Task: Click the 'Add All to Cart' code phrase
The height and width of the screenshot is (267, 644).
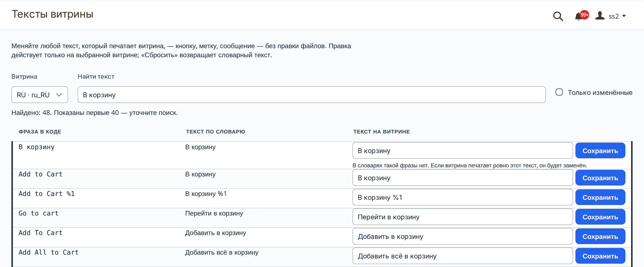Action: 49,252
